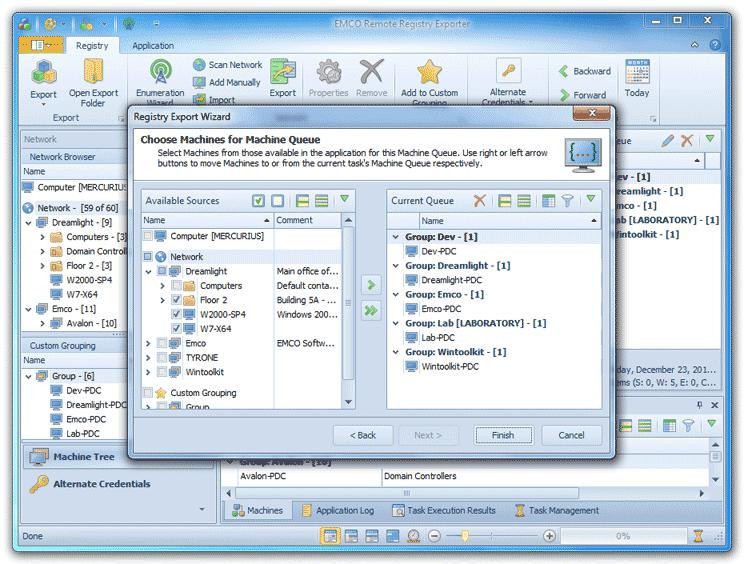Collapse the Dreamlight node in Available Sources
The image size is (744, 564).
point(149,271)
